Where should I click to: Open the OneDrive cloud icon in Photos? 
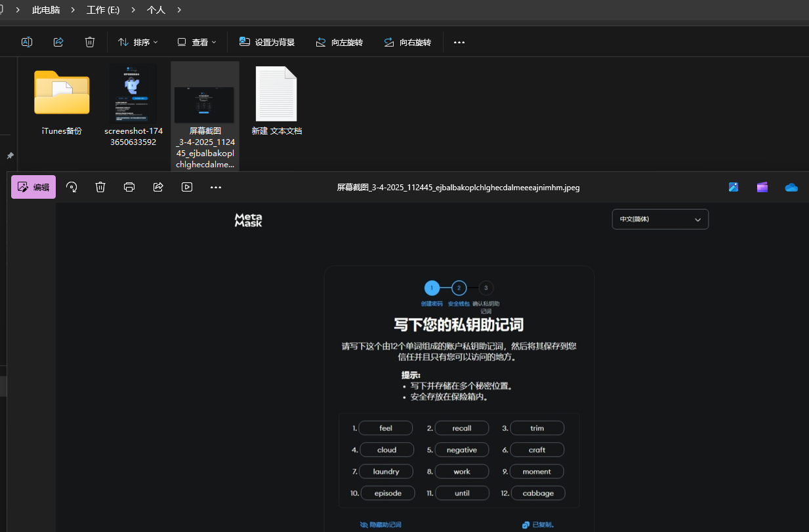pyautogui.click(x=791, y=187)
